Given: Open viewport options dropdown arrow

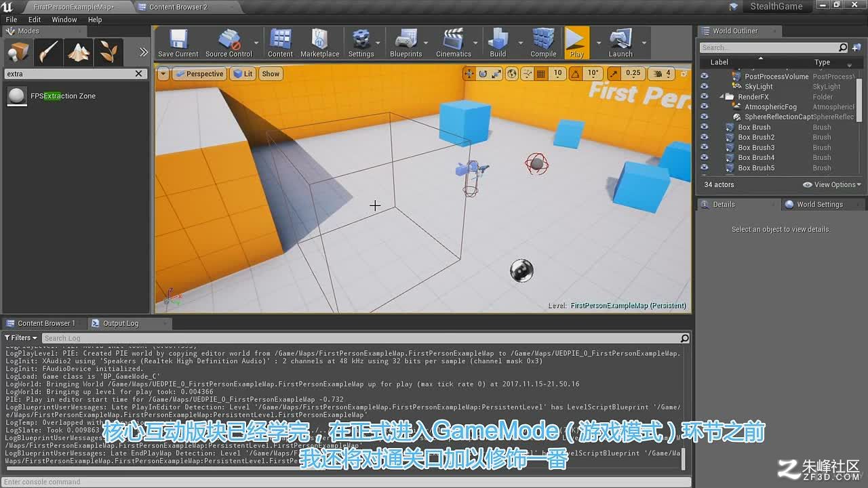Looking at the screenshot, I should coord(163,74).
